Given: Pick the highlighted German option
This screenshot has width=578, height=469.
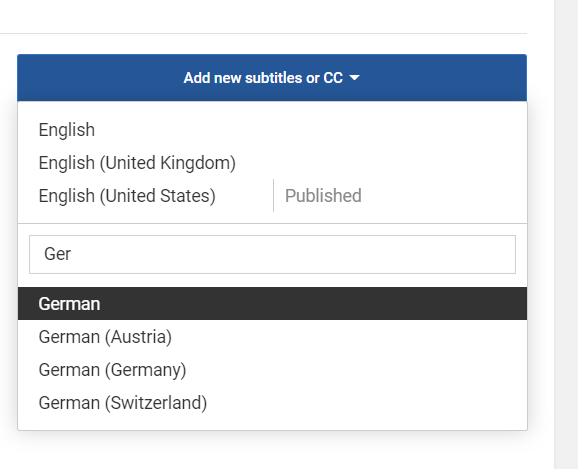Looking at the screenshot, I should (272, 304).
